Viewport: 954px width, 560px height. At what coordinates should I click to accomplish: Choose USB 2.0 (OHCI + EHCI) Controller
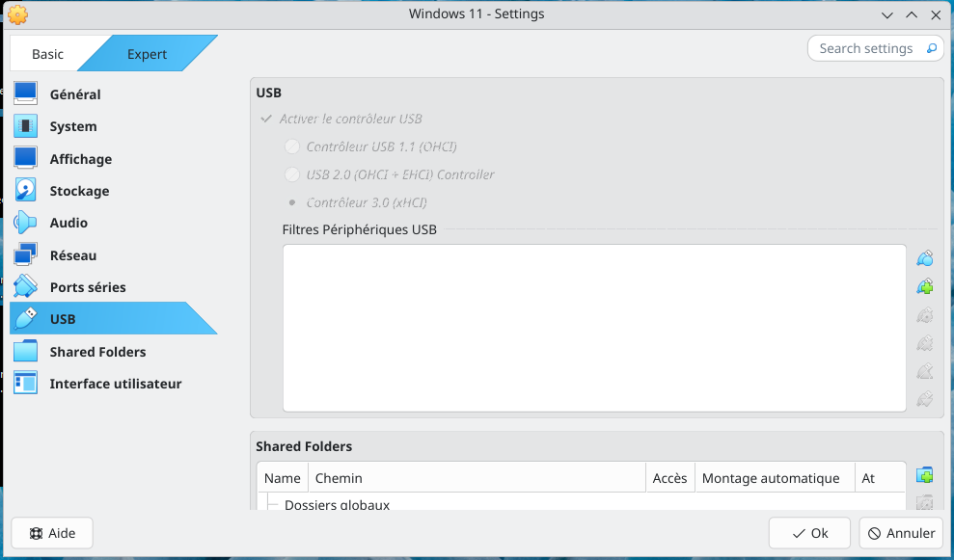(x=292, y=175)
